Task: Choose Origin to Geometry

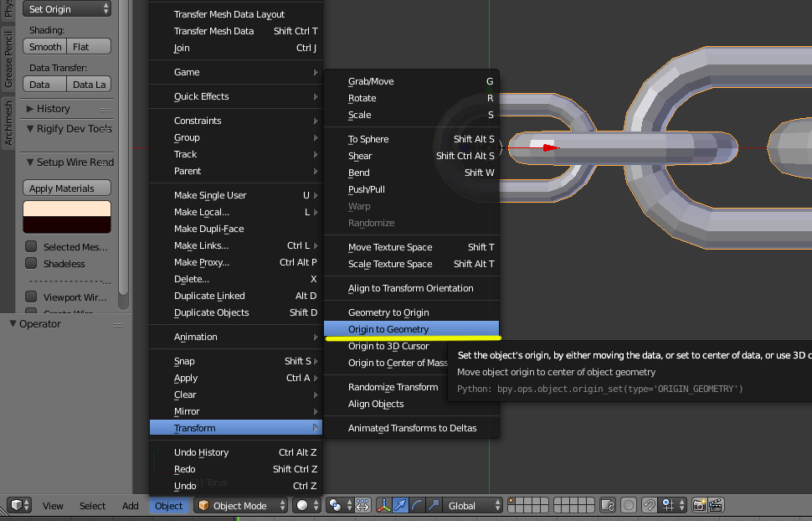Action: coord(411,329)
